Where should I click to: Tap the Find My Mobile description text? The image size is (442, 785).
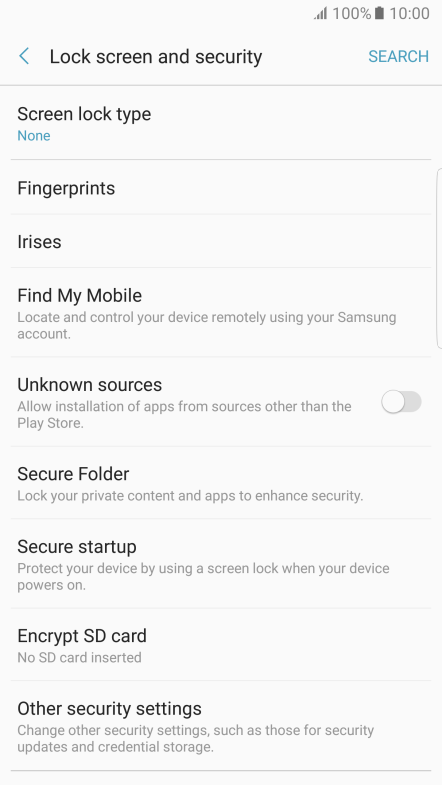[x=207, y=325]
